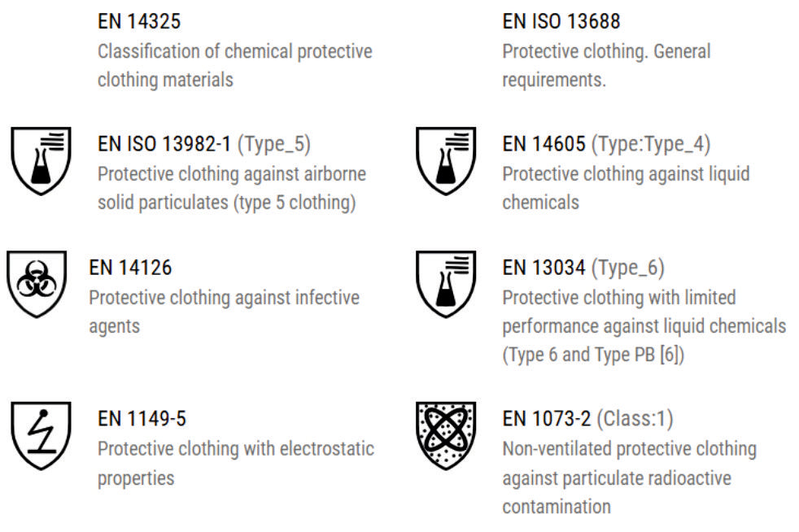This screenshot has height=532, width=799.
Task: Click the radioactive contamination shield icon
Action: click(445, 435)
